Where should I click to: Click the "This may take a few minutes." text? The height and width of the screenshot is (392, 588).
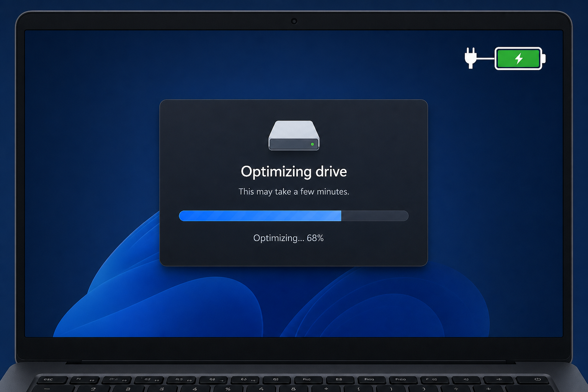pos(294,191)
